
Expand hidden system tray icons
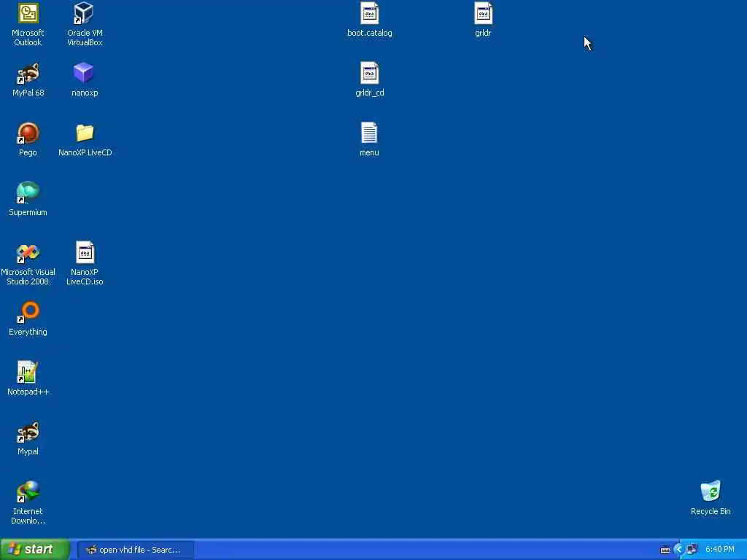(x=679, y=550)
